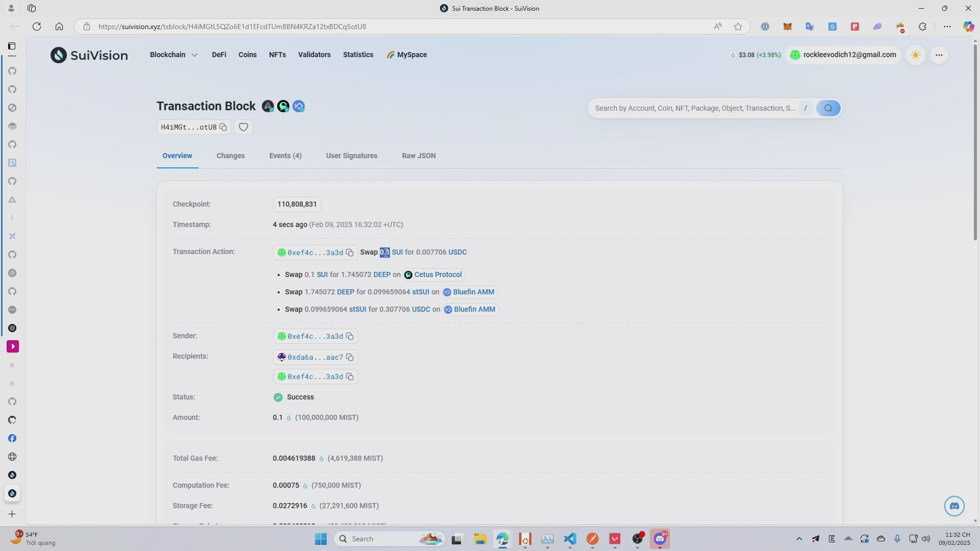
Task: Click the SuiVision logo
Action: coord(89,55)
